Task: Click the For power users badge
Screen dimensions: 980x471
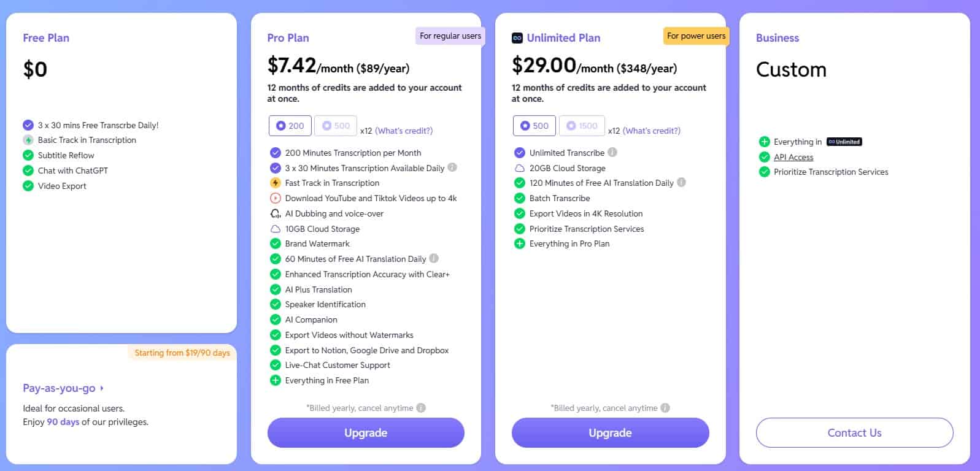Action: (x=695, y=36)
